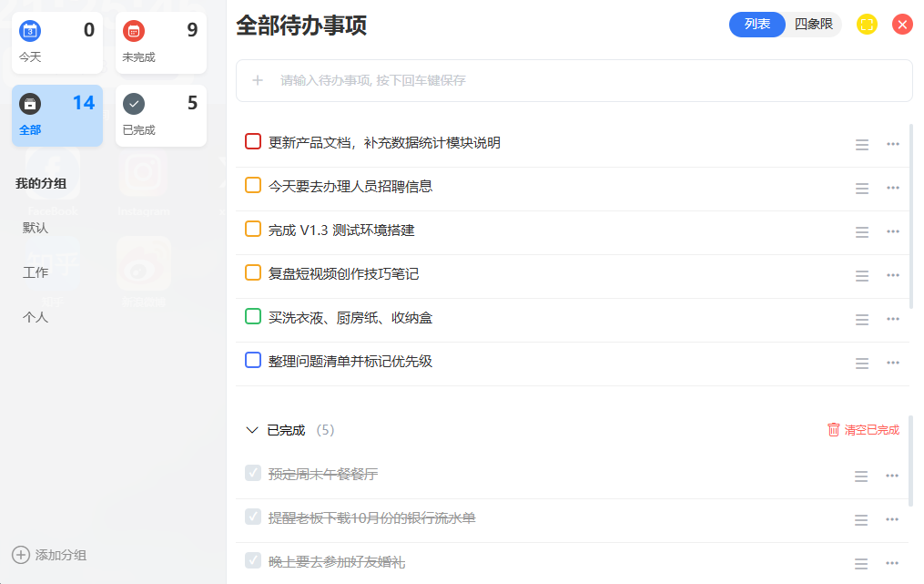The width and height of the screenshot is (924, 584).
Task: Select the 列表 view tab
Action: (757, 25)
